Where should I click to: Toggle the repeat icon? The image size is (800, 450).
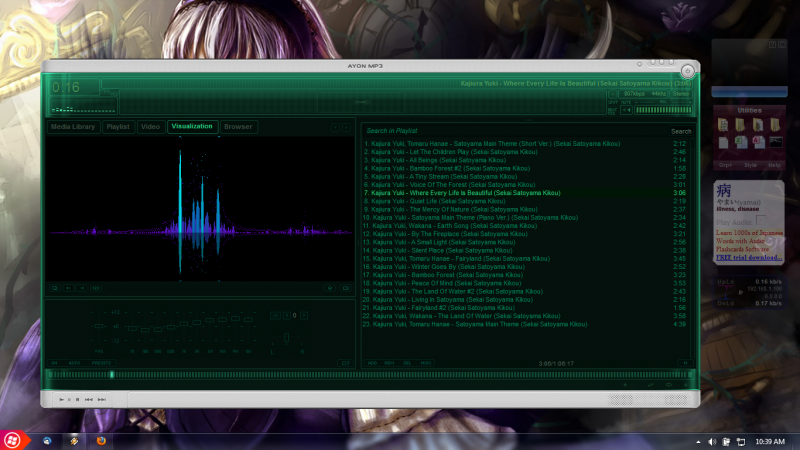point(668,385)
